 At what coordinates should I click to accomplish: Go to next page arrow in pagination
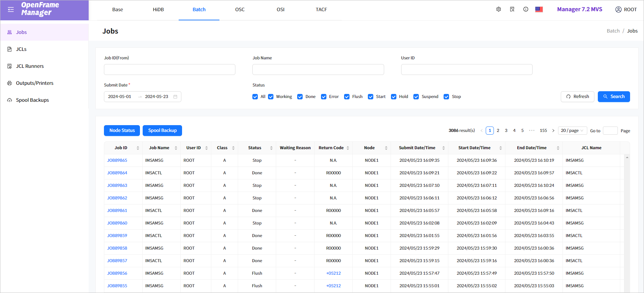tap(553, 131)
